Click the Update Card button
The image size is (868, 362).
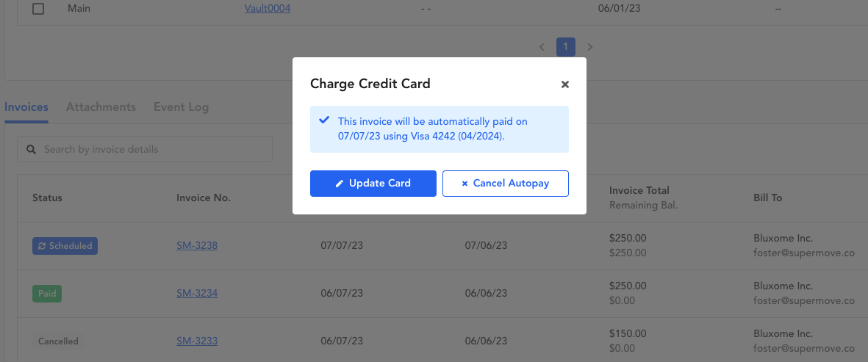[373, 184]
